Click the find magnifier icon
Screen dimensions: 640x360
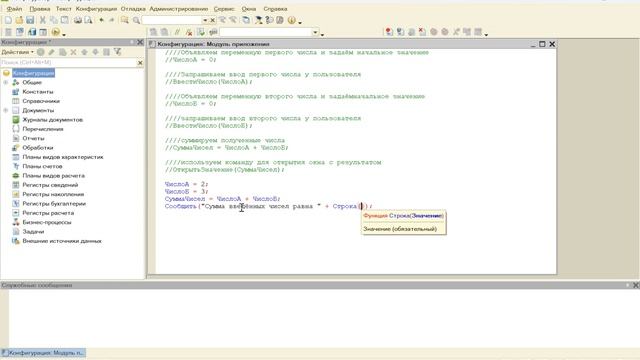pyautogui.click(x=136, y=20)
